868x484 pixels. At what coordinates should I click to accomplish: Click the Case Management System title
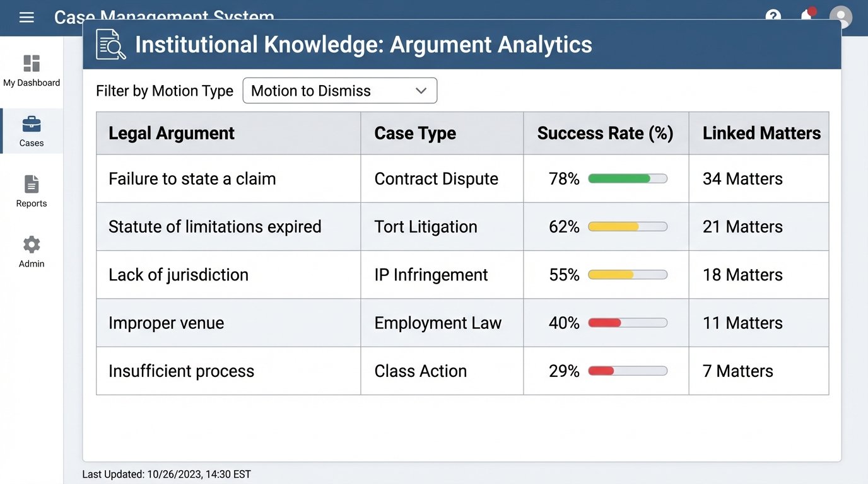point(164,17)
